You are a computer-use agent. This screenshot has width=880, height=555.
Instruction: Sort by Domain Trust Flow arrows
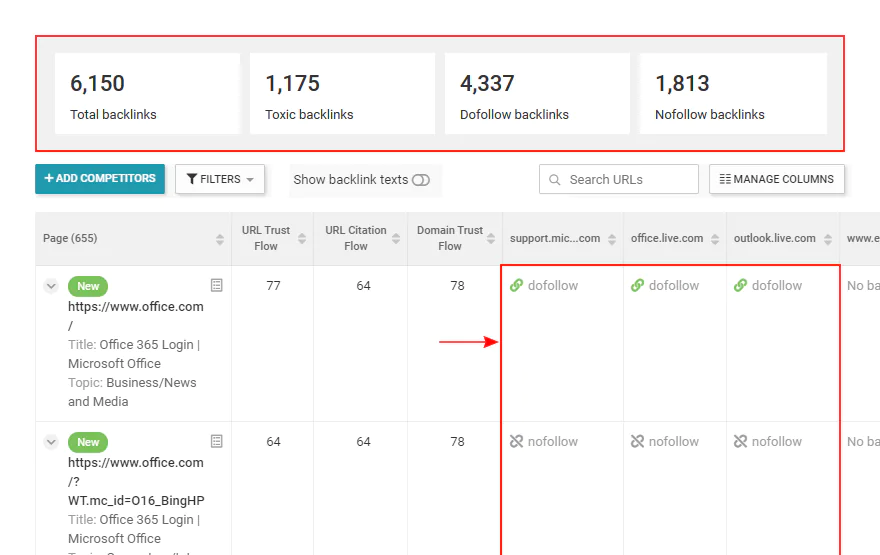pos(491,238)
